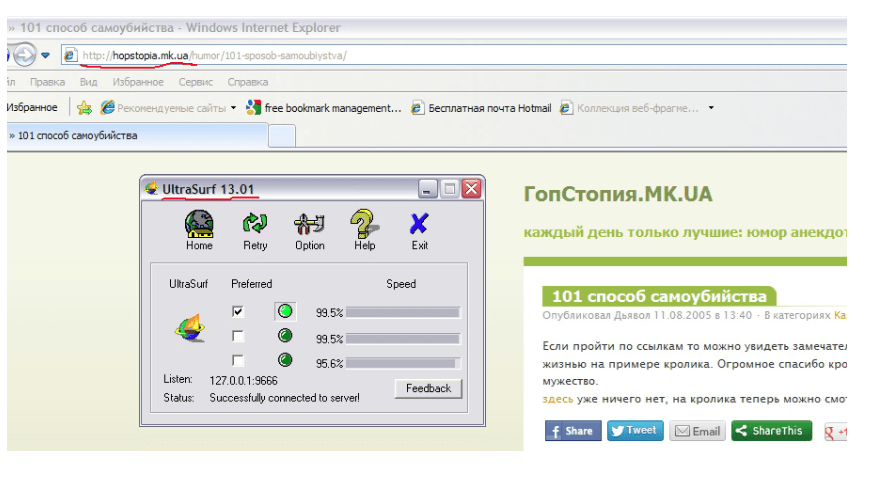Screen dimensions: 869x480
Task: Click the first server speed bar
Action: [x=402, y=312]
